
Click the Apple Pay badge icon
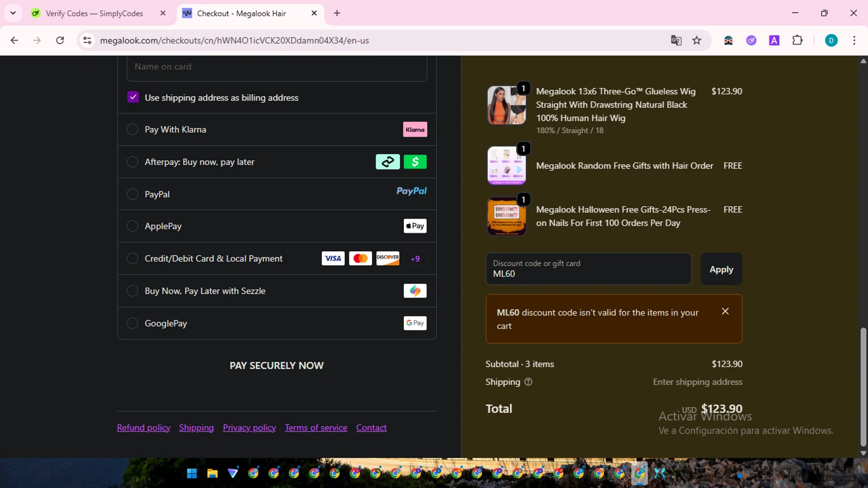point(415,226)
